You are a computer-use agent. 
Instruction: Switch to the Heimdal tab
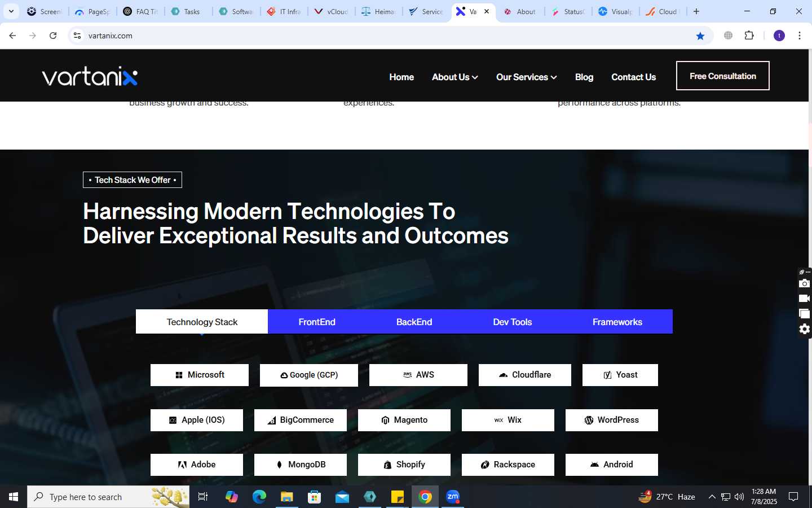tap(379, 11)
